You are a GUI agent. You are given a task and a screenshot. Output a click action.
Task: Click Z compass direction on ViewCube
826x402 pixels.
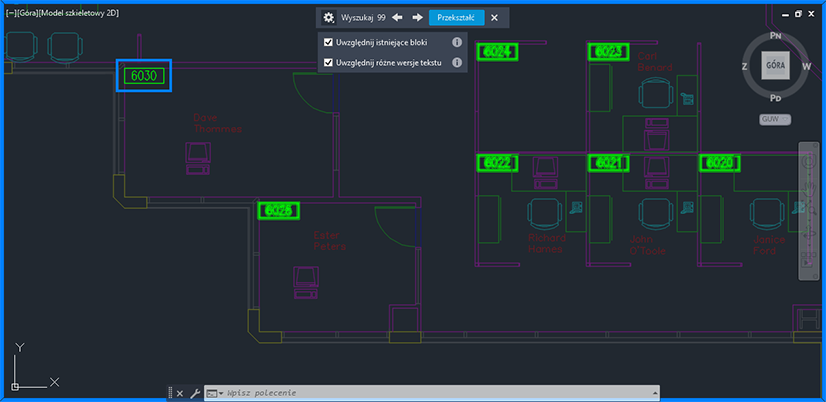[x=745, y=66]
